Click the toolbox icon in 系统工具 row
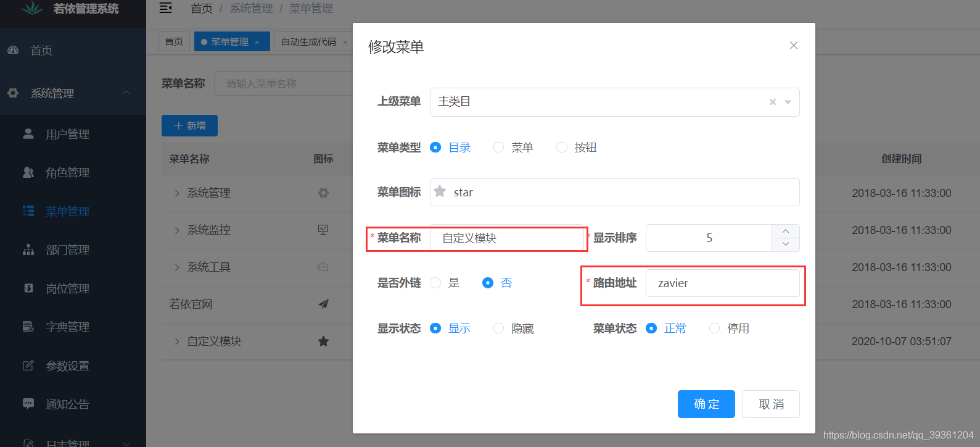 coord(323,267)
